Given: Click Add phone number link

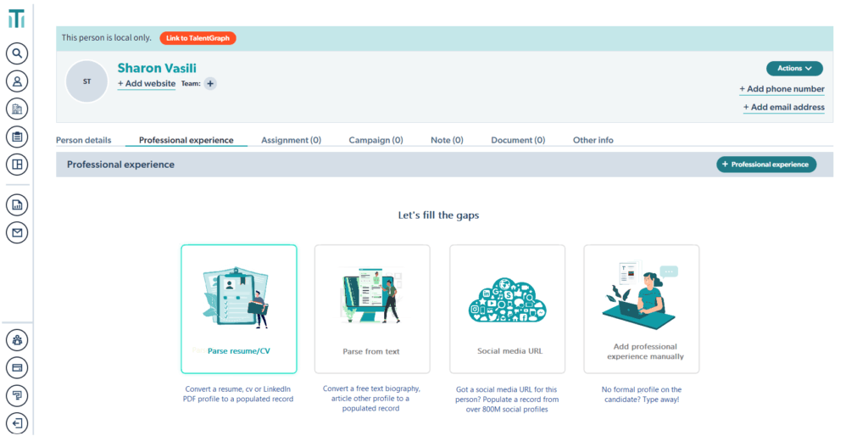Looking at the screenshot, I should [782, 89].
